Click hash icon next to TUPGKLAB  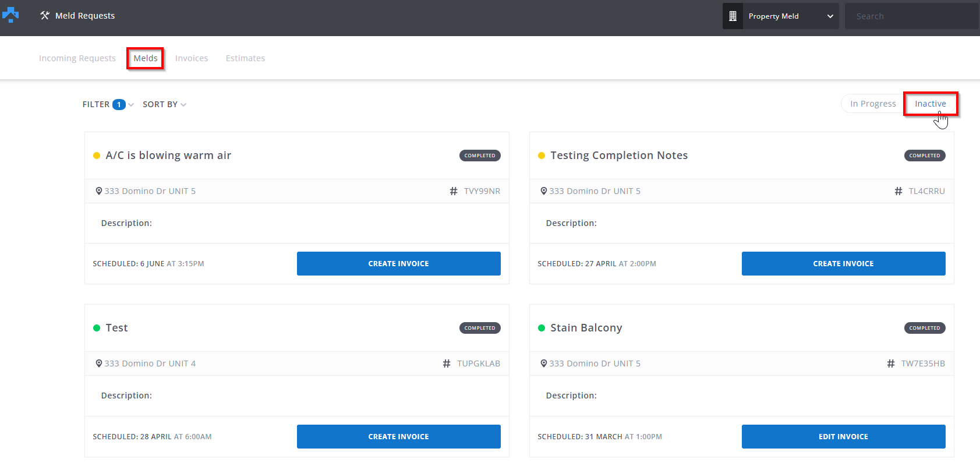pyautogui.click(x=447, y=363)
